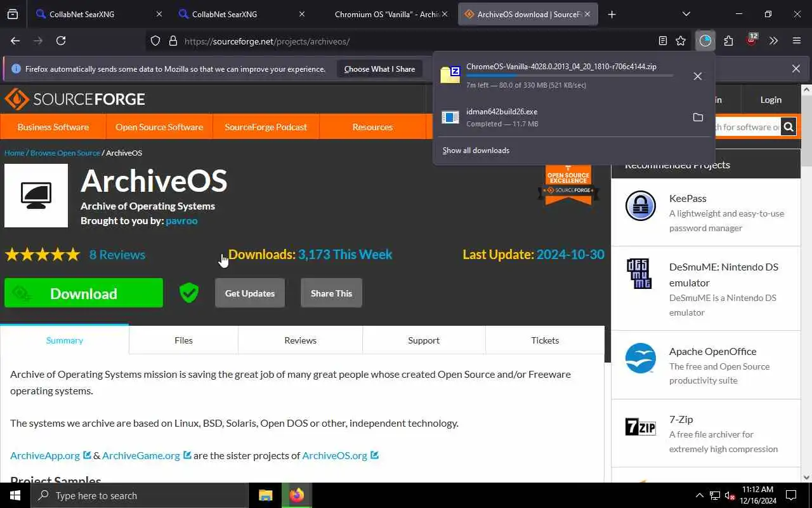Open SourceForge Podcast menu item
Screen dimensions: 812x508
(266, 127)
